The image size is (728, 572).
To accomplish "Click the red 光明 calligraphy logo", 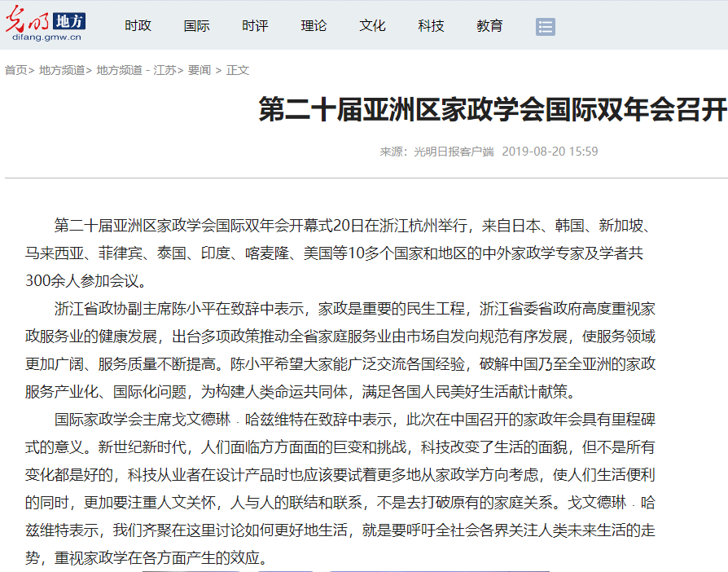I will click(x=27, y=20).
